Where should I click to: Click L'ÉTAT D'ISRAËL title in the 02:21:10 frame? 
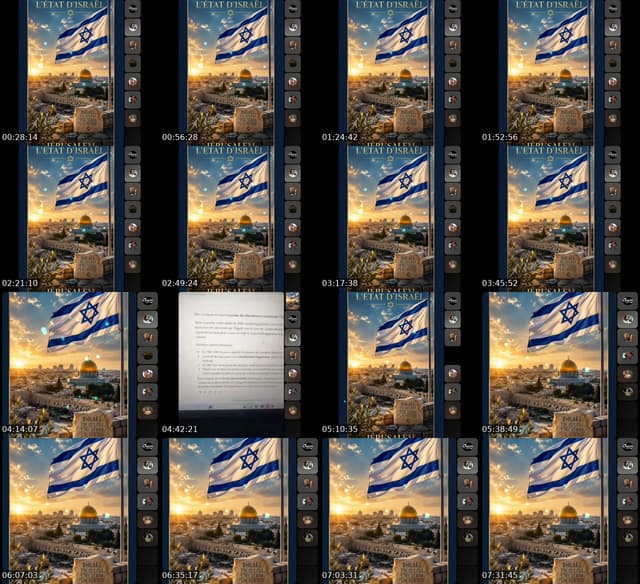click(69, 150)
